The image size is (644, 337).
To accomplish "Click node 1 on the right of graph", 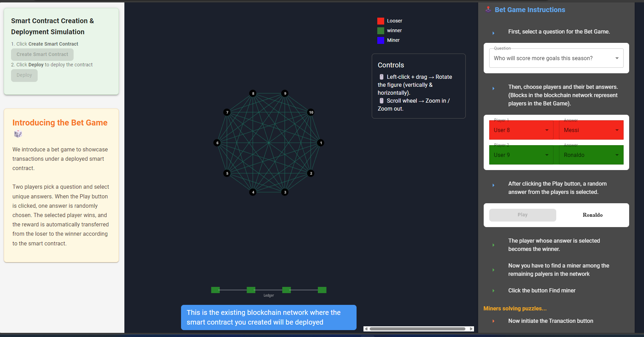I will coord(321,143).
